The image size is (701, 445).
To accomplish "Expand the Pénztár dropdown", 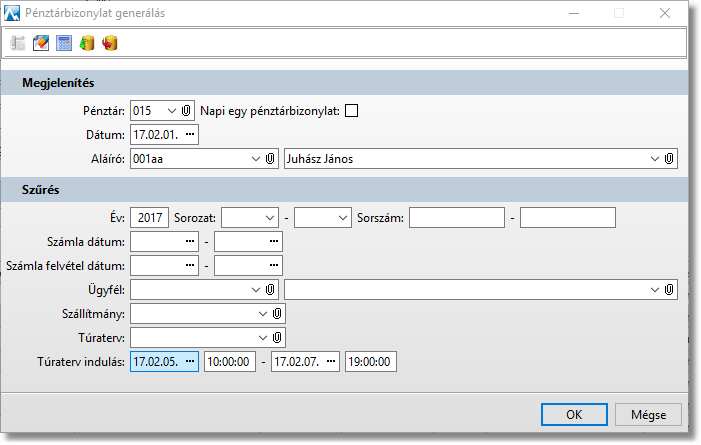I will pyautogui.click(x=171, y=110).
